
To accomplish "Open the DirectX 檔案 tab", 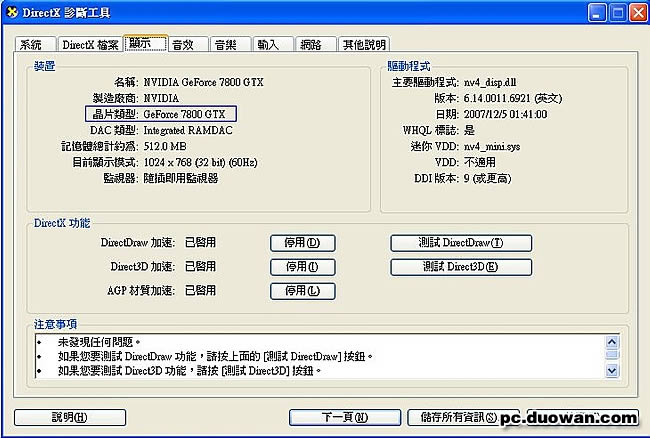I will pos(90,44).
